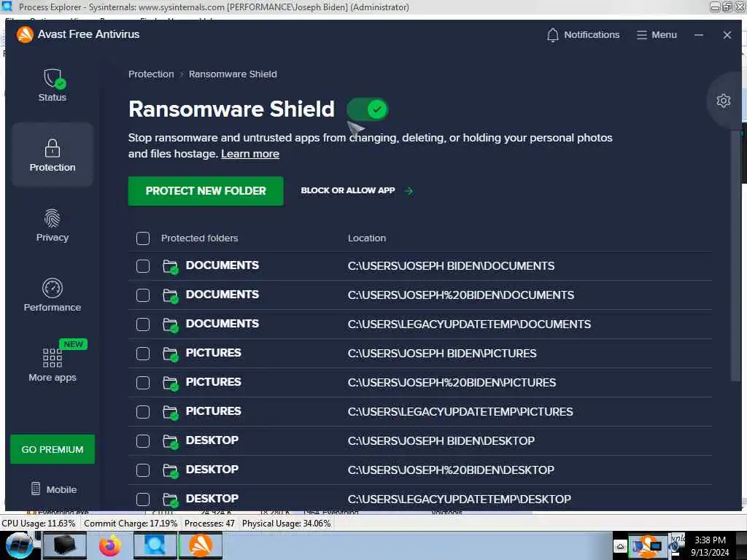Check the JOSEPH BIDEN\PICTURES folder box
Viewport: 747px width, 560px height.
click(143, 354)
